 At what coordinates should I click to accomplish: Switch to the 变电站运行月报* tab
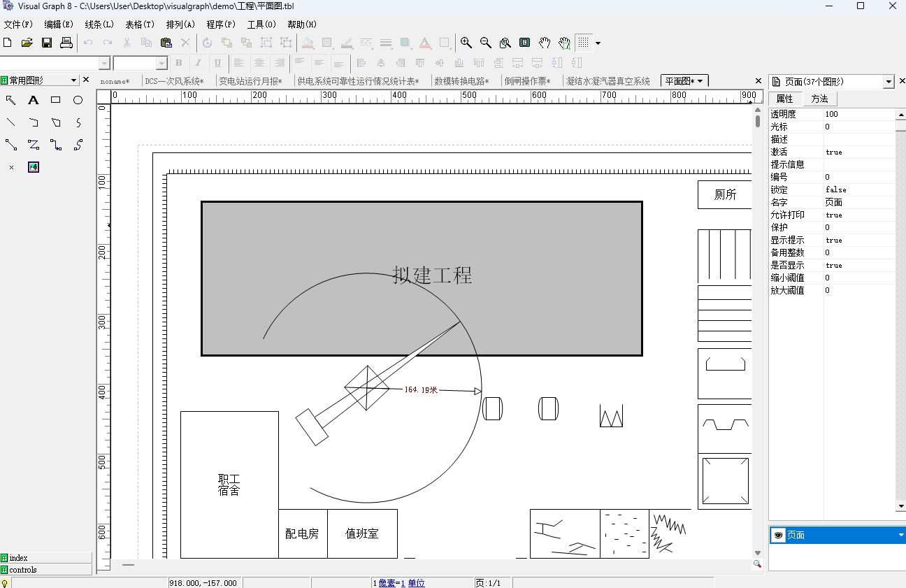[x=250, y=81]
